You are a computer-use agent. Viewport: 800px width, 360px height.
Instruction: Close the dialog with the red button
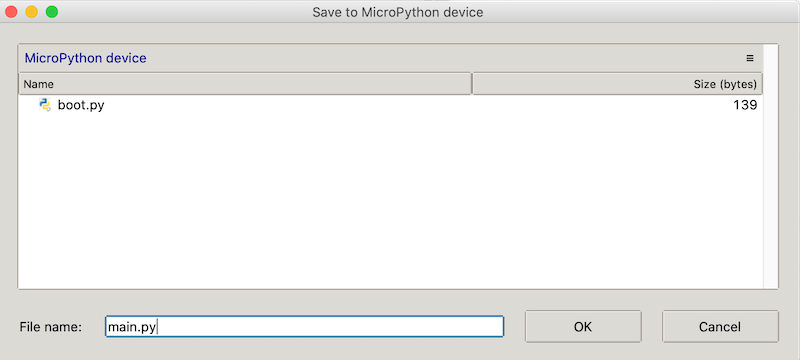[x=11, y=11]
